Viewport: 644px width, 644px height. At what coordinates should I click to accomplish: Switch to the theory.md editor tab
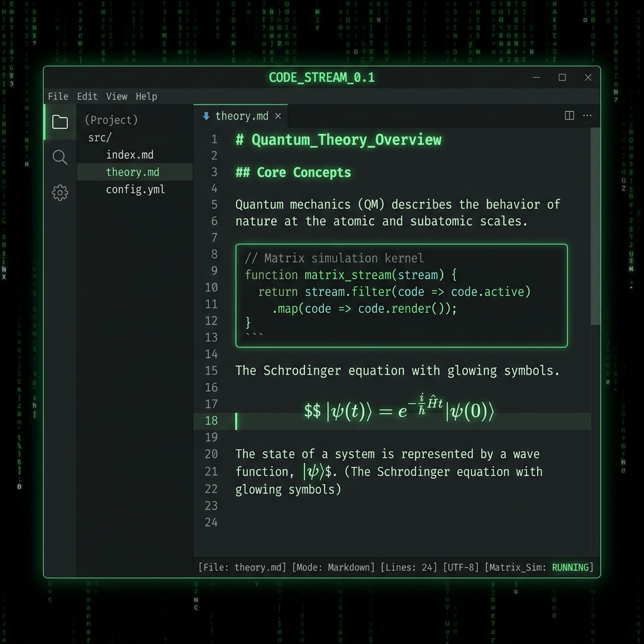tap(241, 116)
